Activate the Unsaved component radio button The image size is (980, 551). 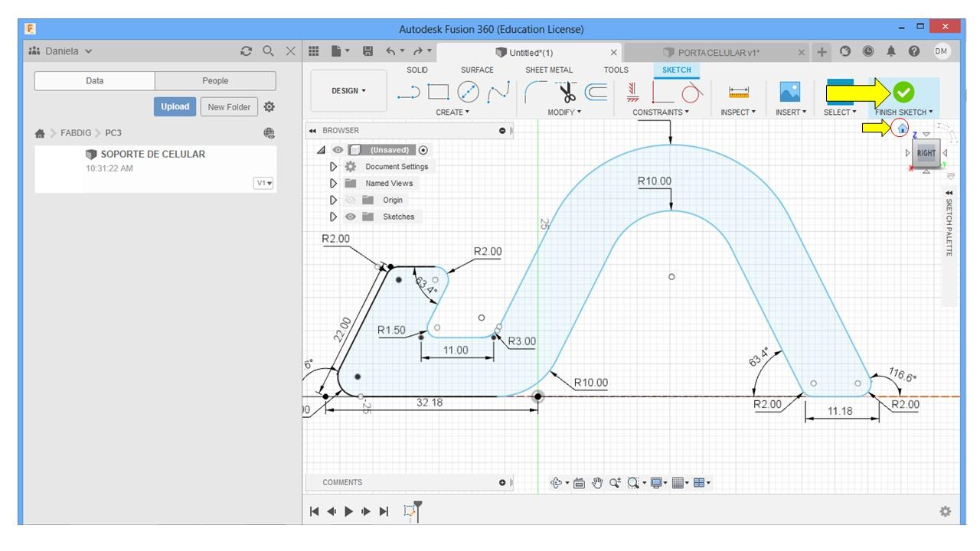(x=423, y=150)
